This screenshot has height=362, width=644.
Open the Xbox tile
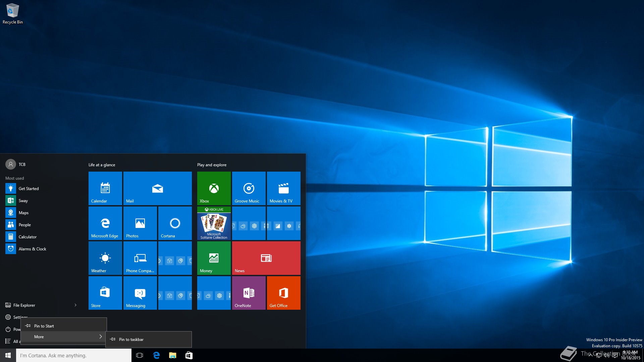pyautogui.click(x=214, y=188)
